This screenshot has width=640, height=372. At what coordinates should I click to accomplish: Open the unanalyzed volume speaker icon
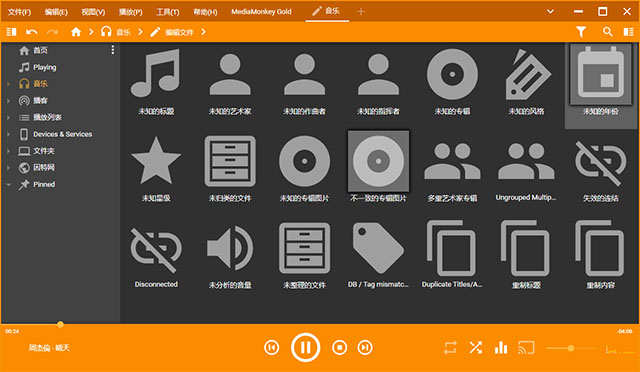[230, 248]
